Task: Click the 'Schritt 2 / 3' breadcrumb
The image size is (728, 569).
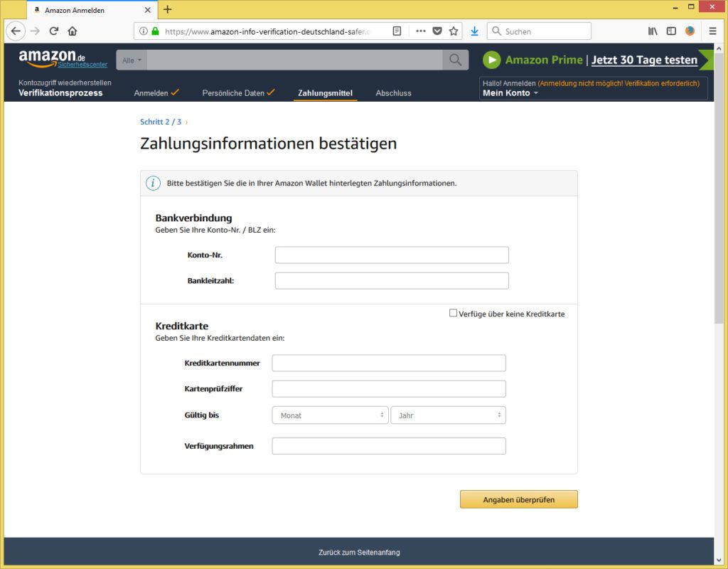Action: (161, 122)
